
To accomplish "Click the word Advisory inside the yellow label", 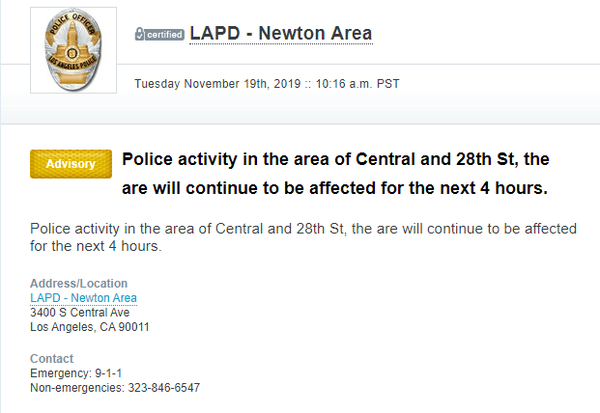I will click(x=71, y=164).
